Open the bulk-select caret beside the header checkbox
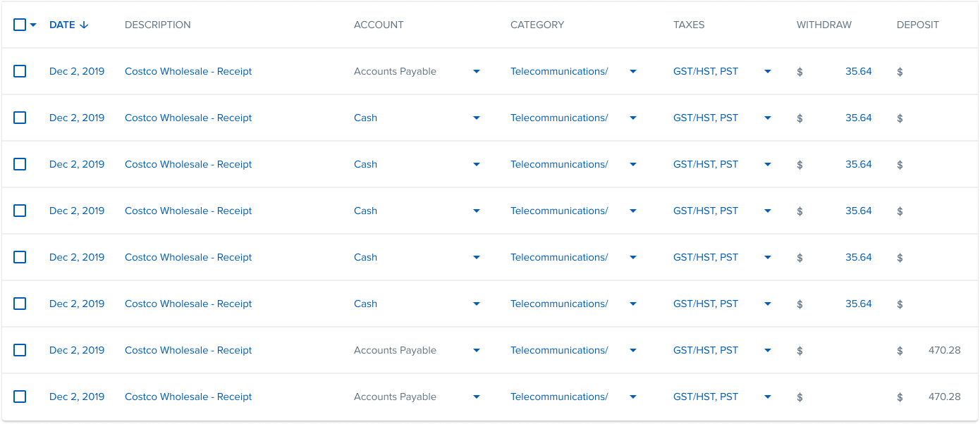 pyautogui.click(x=33, y=25)
